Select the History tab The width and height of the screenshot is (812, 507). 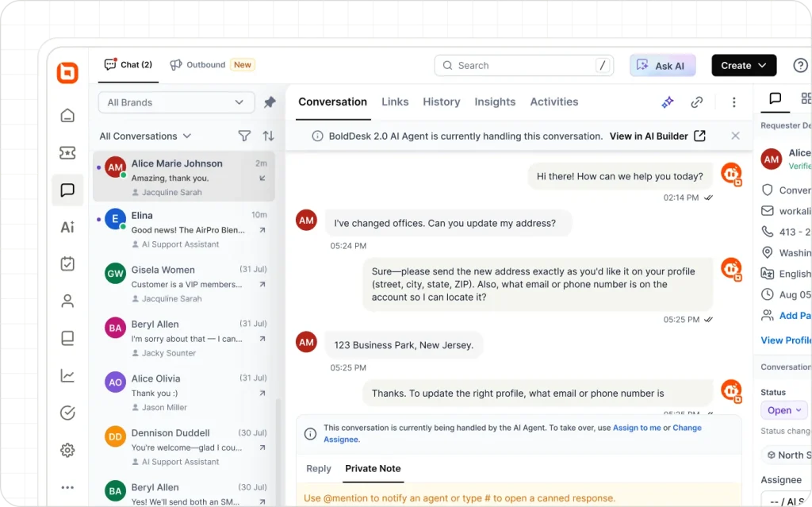pos(441,102)
